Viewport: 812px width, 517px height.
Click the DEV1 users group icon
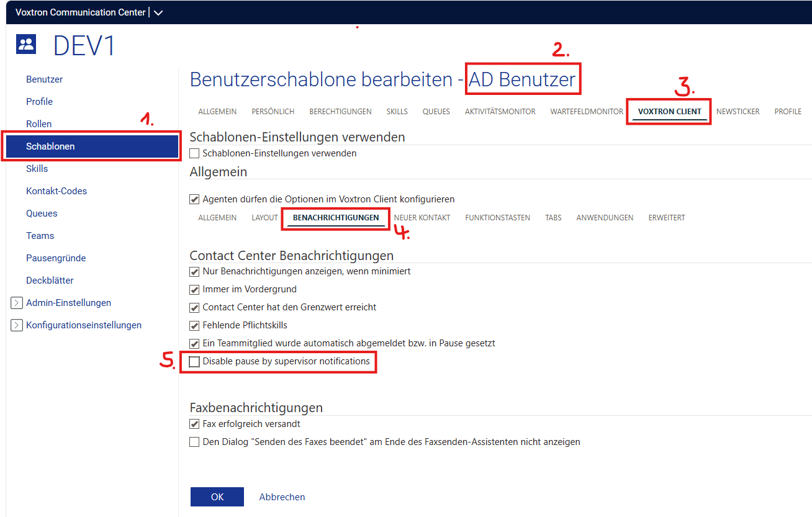26,44
